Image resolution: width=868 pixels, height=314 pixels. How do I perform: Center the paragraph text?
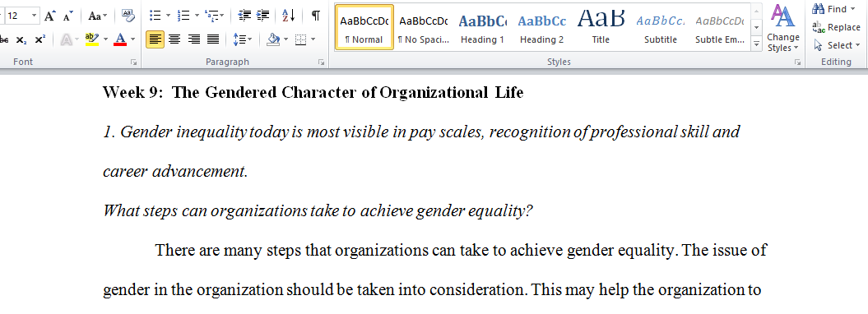coord(174,39)
